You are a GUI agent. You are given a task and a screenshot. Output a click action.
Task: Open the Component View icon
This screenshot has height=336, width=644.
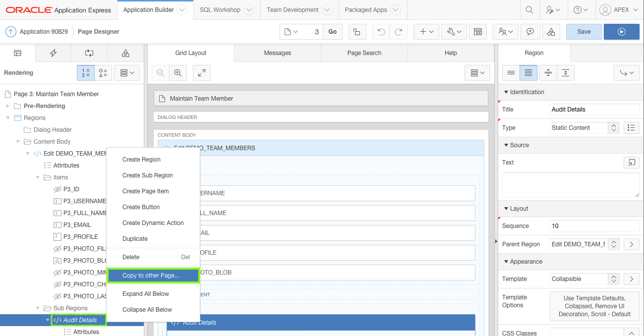478,32
